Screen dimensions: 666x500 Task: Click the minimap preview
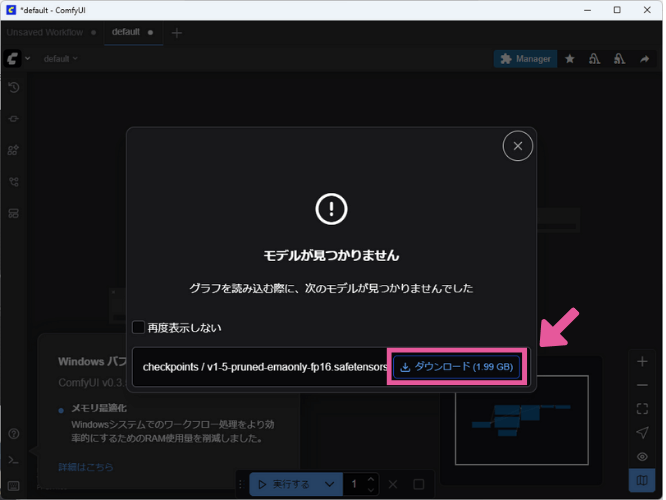tap(522, 420)
